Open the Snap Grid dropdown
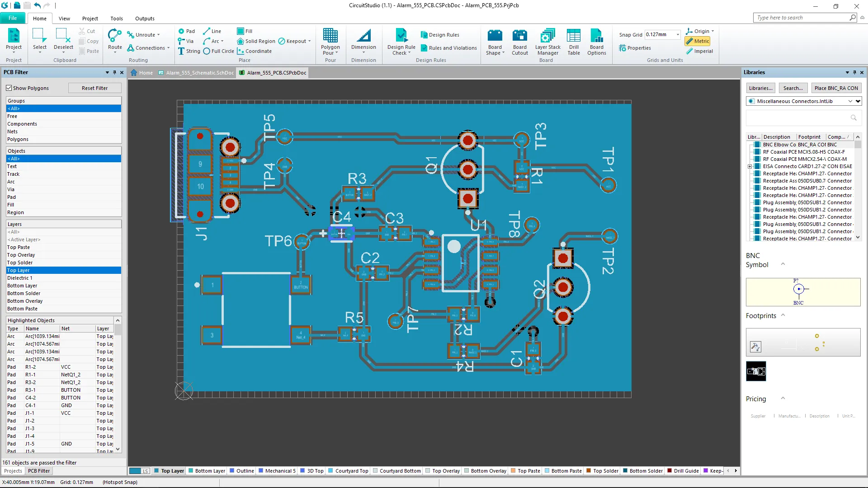Image resolution: width=868 pixels, height=488 pixels. (x=677, y=35)
